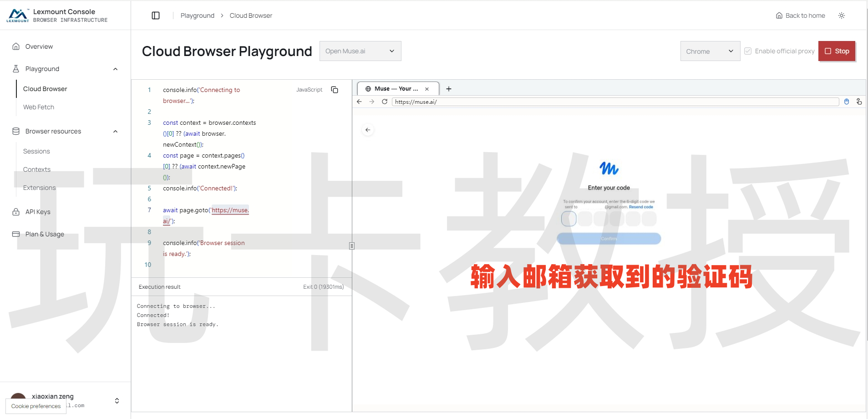The width and height of the screenshot is (868, 419).
Task: Click the Playground flask icon
Action: pos(16,69)
